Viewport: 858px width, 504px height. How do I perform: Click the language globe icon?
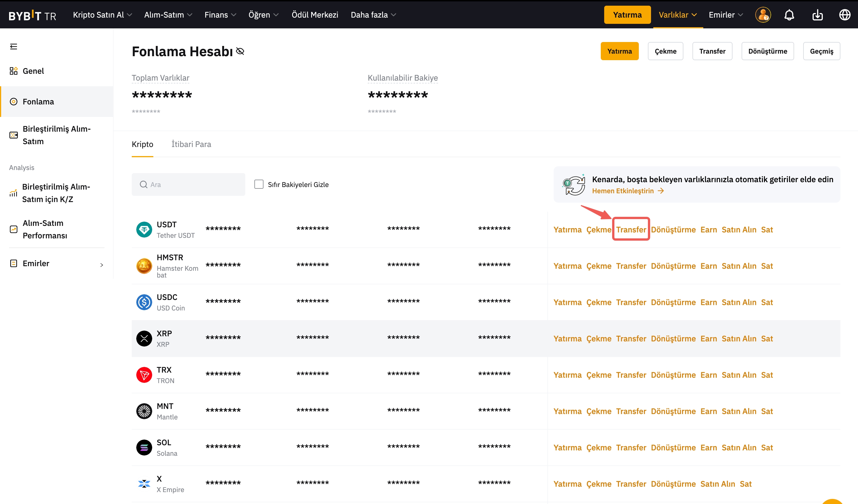[844, 15]
